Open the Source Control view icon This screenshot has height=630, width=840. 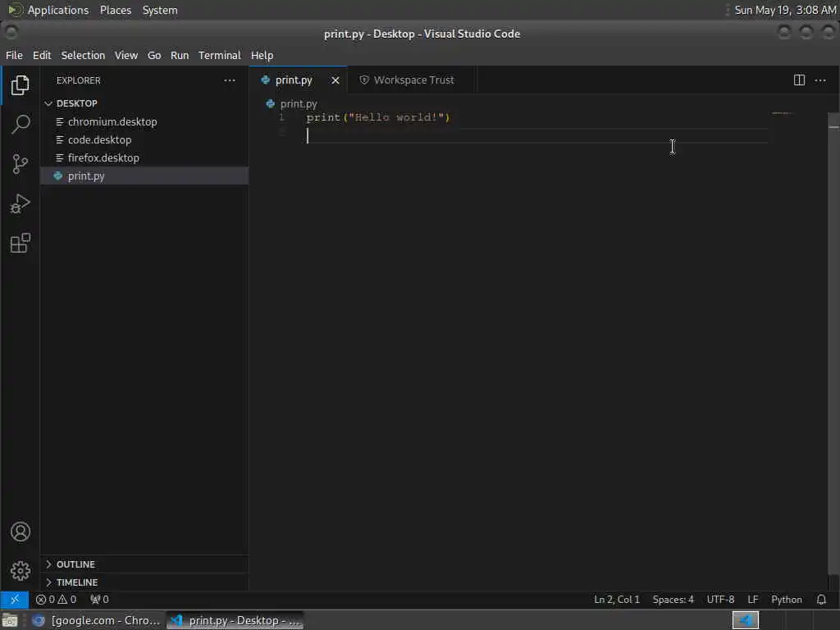20,164
